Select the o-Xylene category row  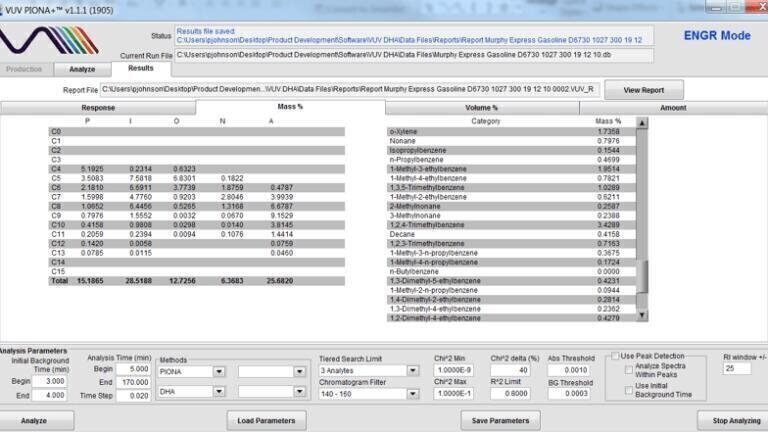[511, 132]
